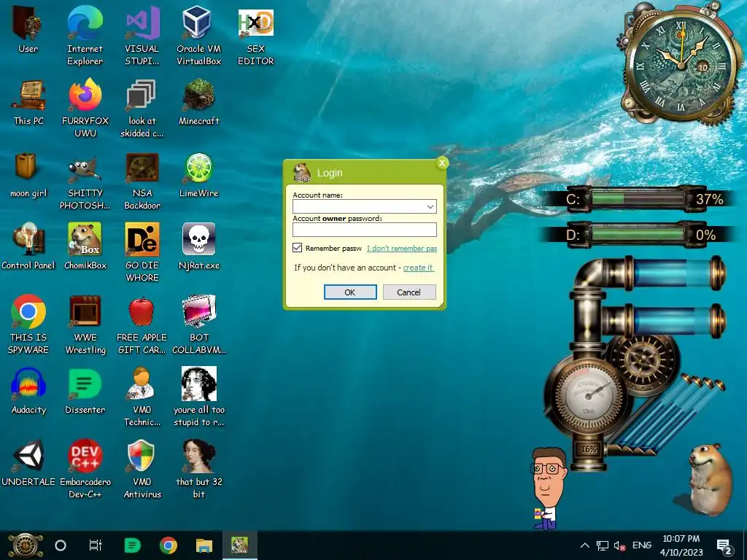Show hidden tray icons chevron
Screen dimensions: 747x560
[585, 545]
